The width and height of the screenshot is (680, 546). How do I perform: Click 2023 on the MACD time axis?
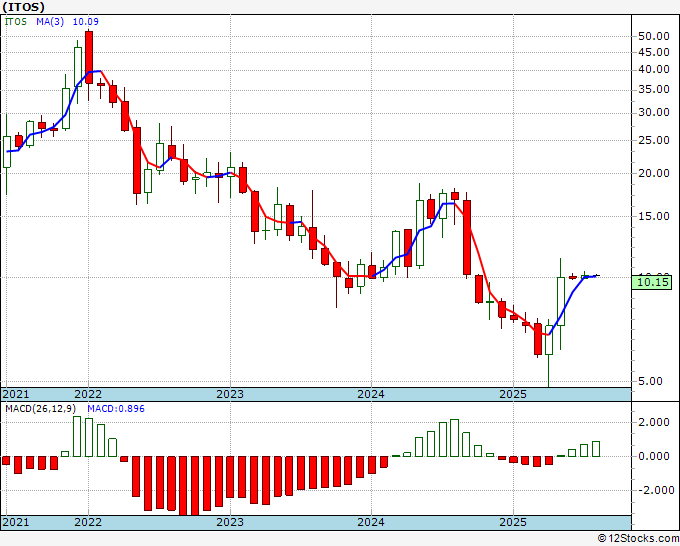230,522
